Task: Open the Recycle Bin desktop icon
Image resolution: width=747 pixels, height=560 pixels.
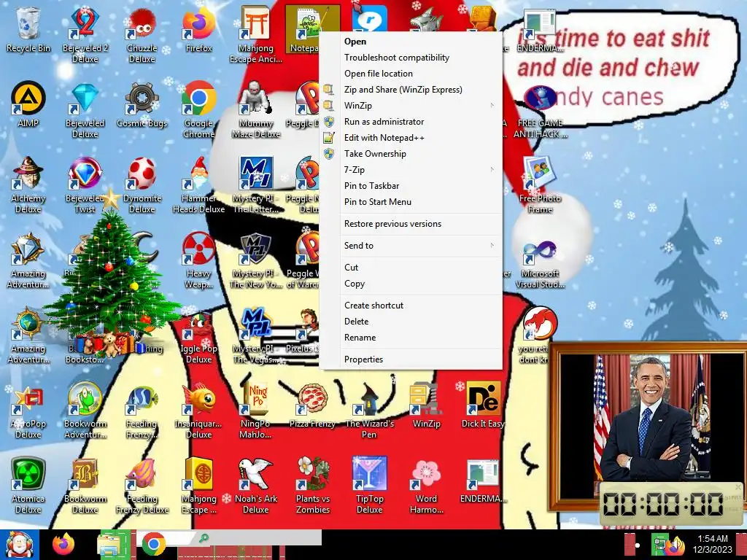Action: click(x=28, y=30)
